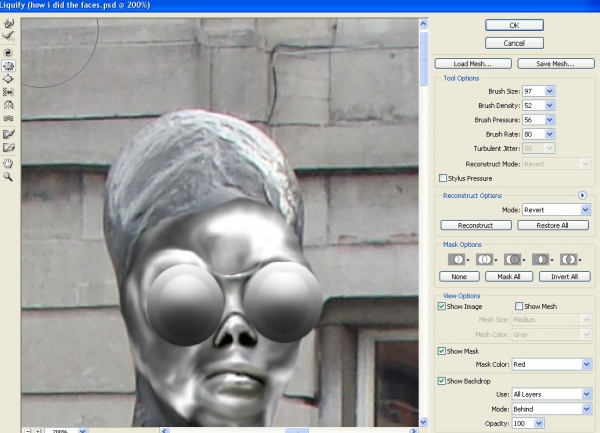The width and height of the screenshot is (600, 433).
Task: Click the Invert Selection mask icon
Action: (x=570, y=259)
